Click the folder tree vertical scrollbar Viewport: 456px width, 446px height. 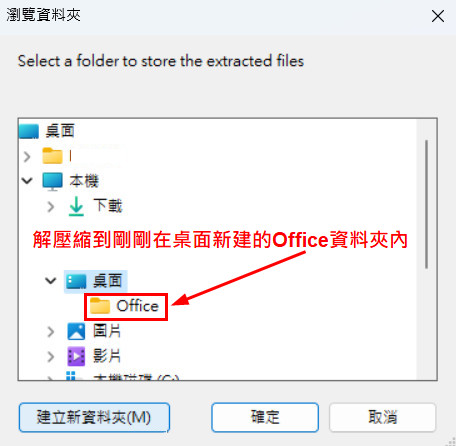426,204
